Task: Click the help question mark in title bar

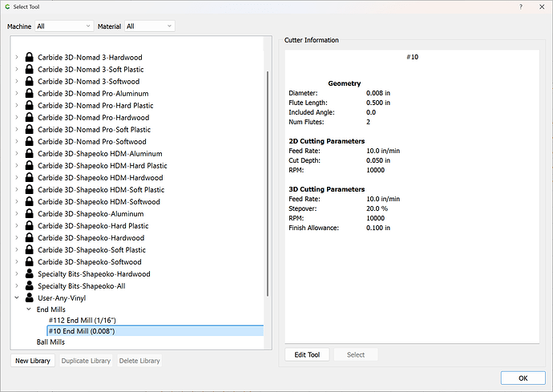Action: coord(521,6)
